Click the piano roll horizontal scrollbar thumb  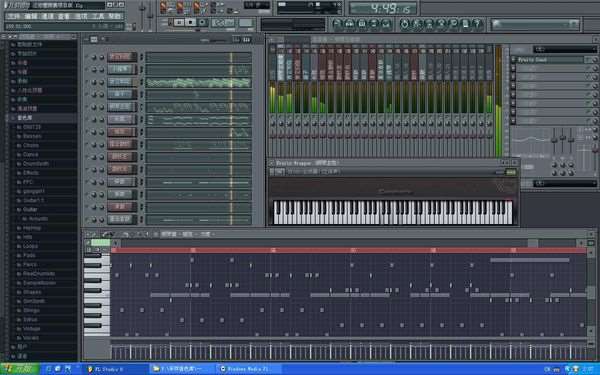coord(533,243)
